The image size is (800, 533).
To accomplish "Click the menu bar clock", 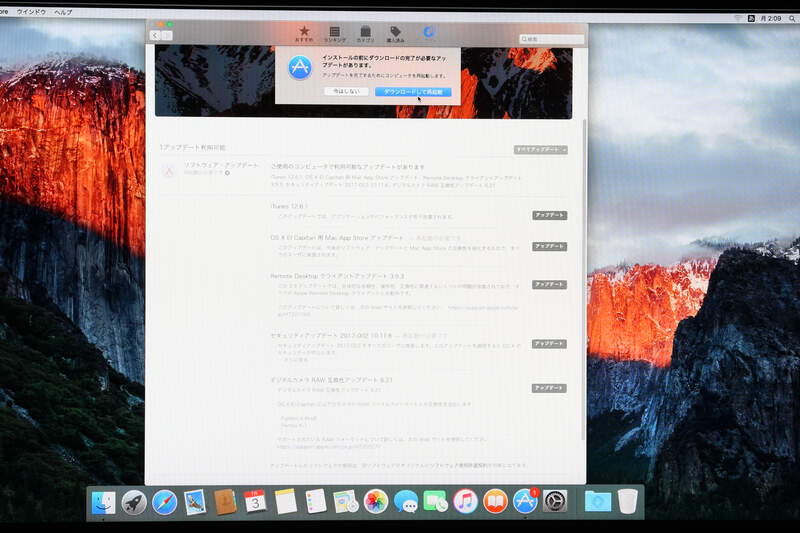I will coord(770,18).
